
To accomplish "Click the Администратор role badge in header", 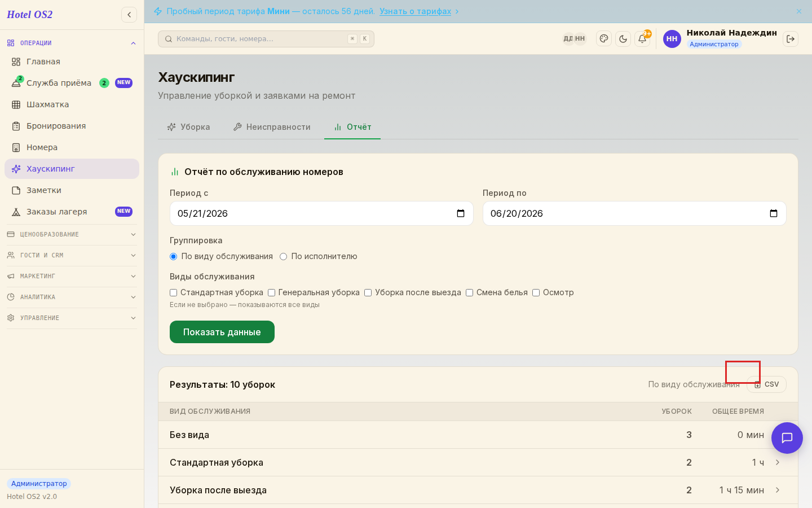I will point(714,44).
